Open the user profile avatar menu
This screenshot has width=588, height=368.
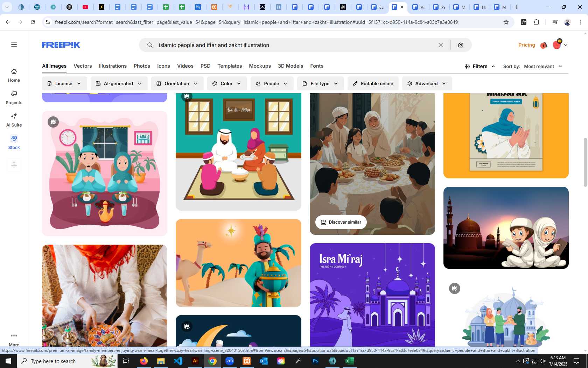pyautogui.click(x=560, y=45)
